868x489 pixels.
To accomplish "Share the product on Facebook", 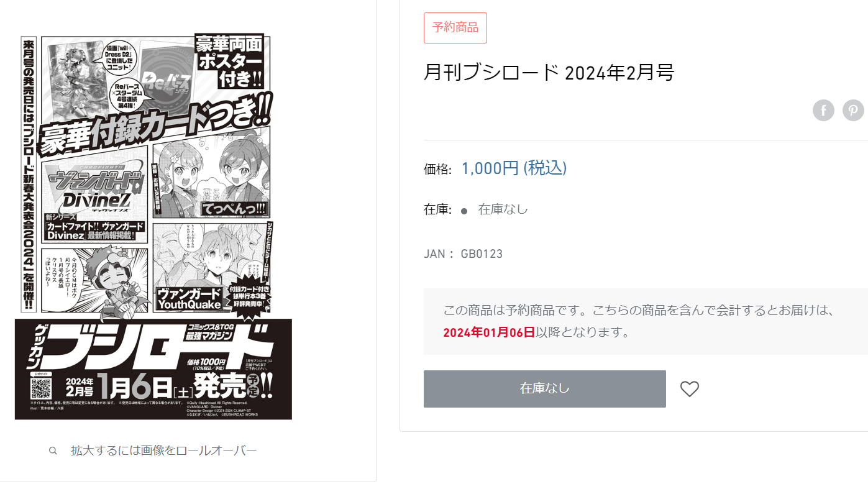I will (x=823, y=111).
